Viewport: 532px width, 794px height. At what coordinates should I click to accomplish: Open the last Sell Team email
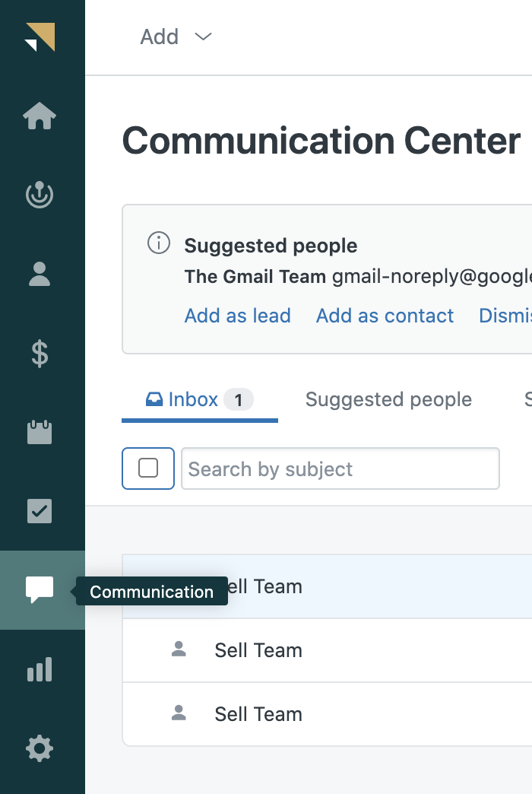click(x=327, y=714)
